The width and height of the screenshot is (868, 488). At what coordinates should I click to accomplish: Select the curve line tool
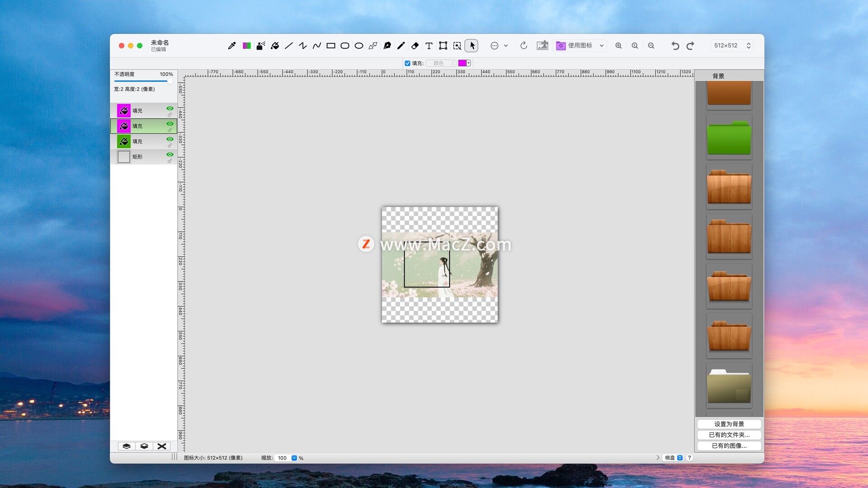pos(317,46)
